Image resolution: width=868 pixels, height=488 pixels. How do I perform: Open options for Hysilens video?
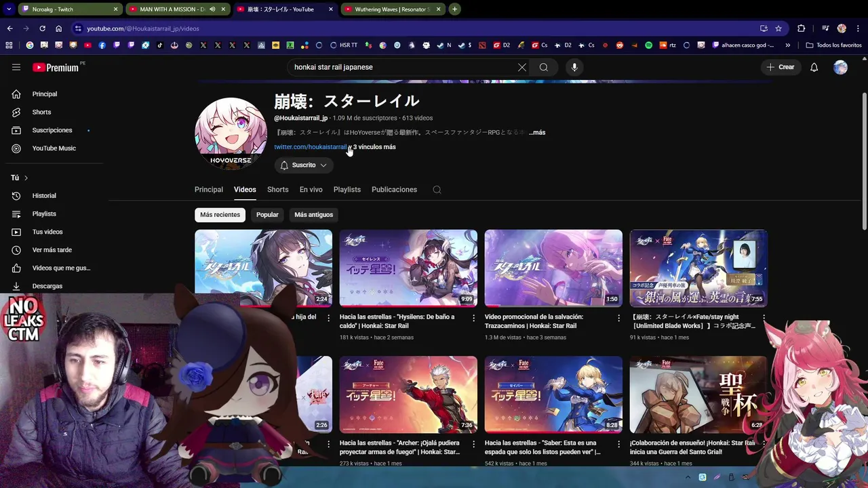tap(473, 318)
